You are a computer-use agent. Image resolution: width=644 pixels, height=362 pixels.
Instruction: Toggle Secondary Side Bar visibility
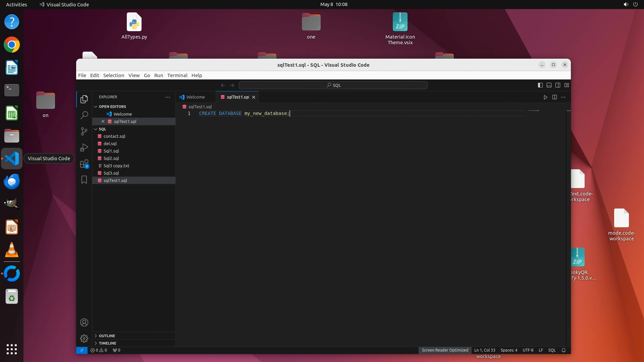click(x=558, y=85)
